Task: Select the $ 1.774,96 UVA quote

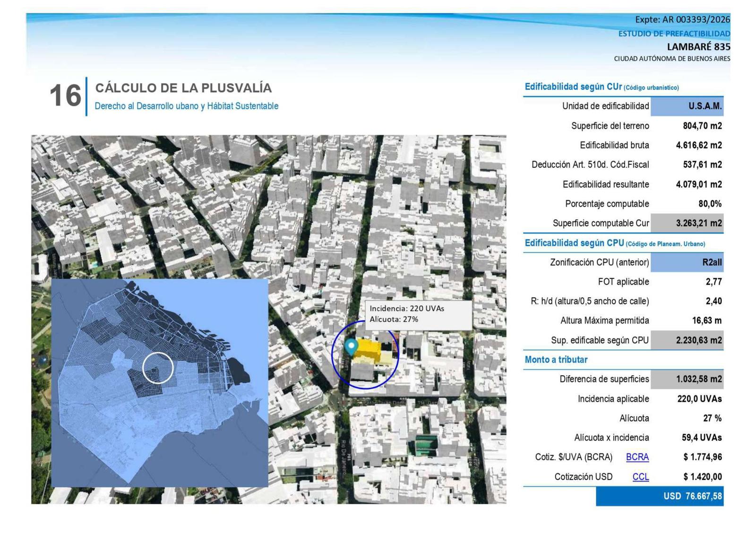Action: pyautogui.click(x=703, y=457)
